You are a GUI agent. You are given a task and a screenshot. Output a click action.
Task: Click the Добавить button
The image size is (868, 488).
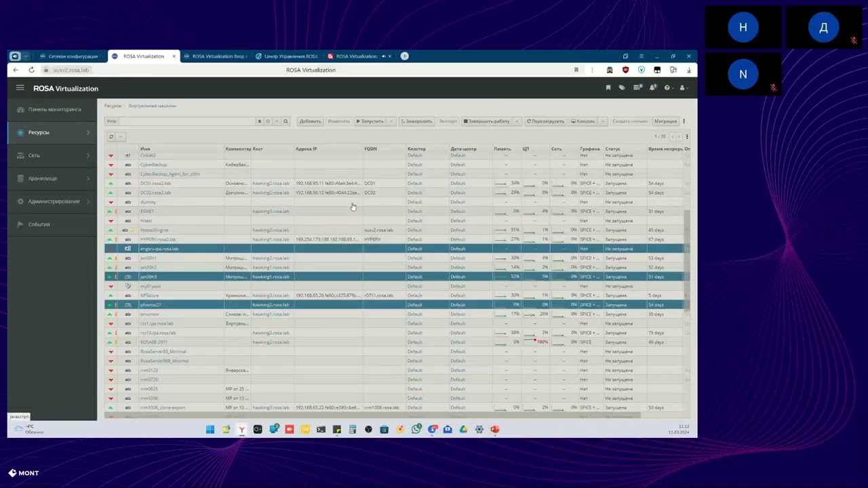point(310,121)
